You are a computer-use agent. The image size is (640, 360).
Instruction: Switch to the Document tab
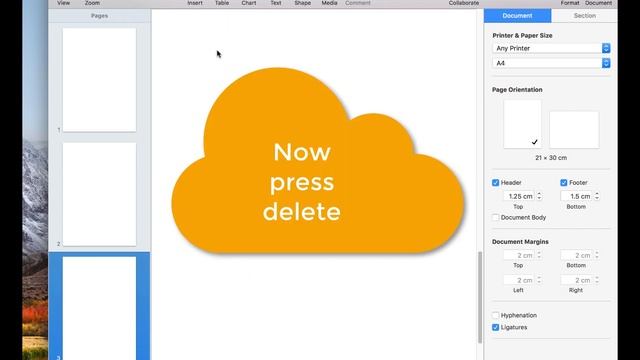tap(518, 16)
